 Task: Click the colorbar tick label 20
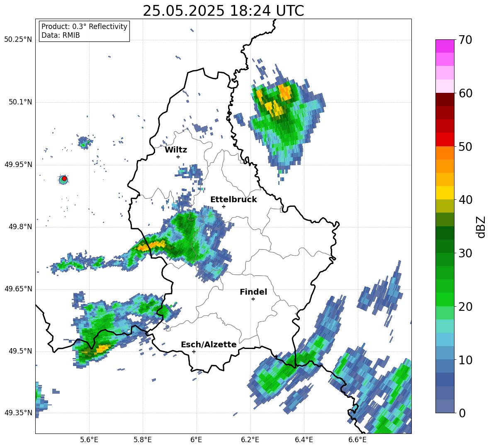coord(465,306)
